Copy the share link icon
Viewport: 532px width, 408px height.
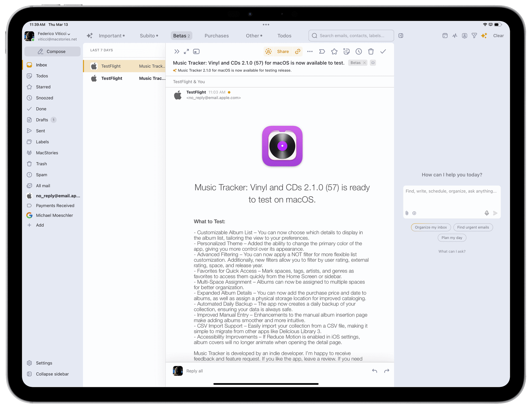pos(298,51)
